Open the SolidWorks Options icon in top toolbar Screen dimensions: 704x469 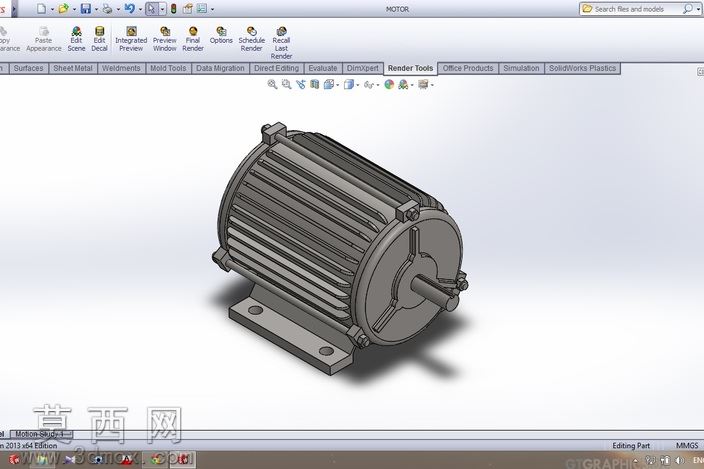coord(202,9)
